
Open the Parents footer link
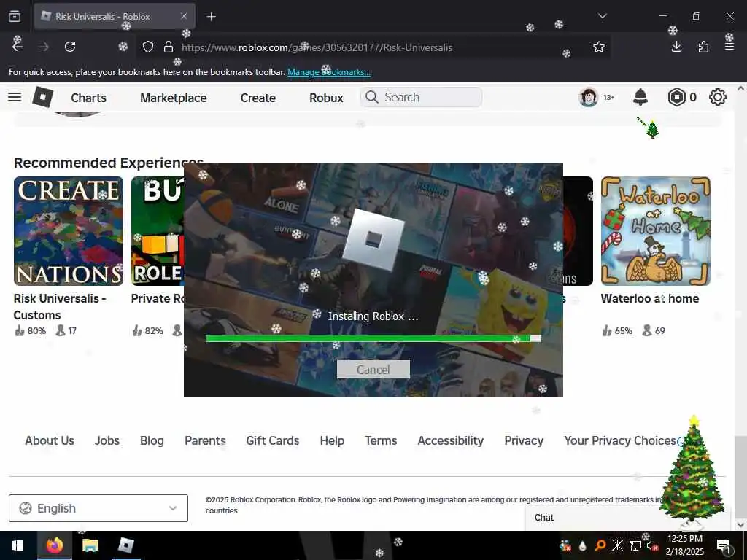click(205, 440)
